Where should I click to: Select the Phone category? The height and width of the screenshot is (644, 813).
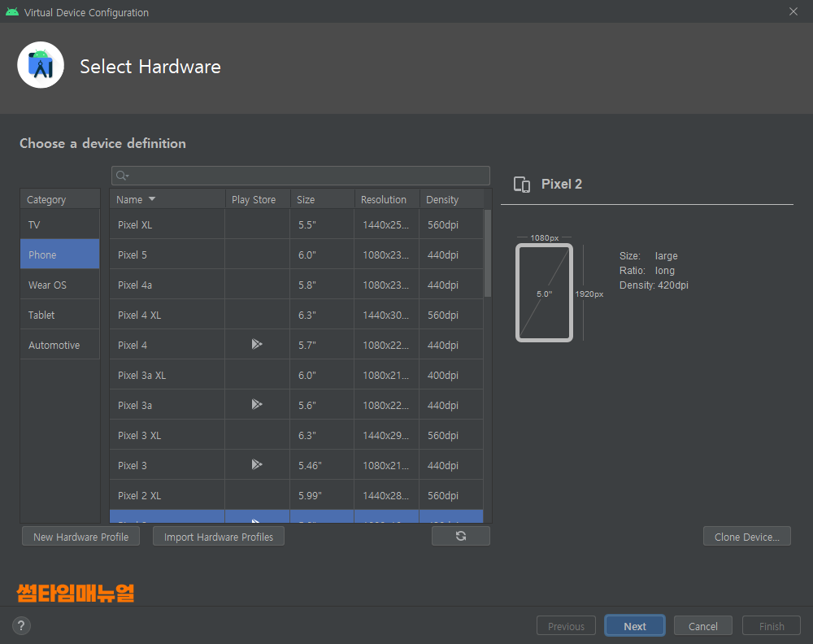point(59,254)
